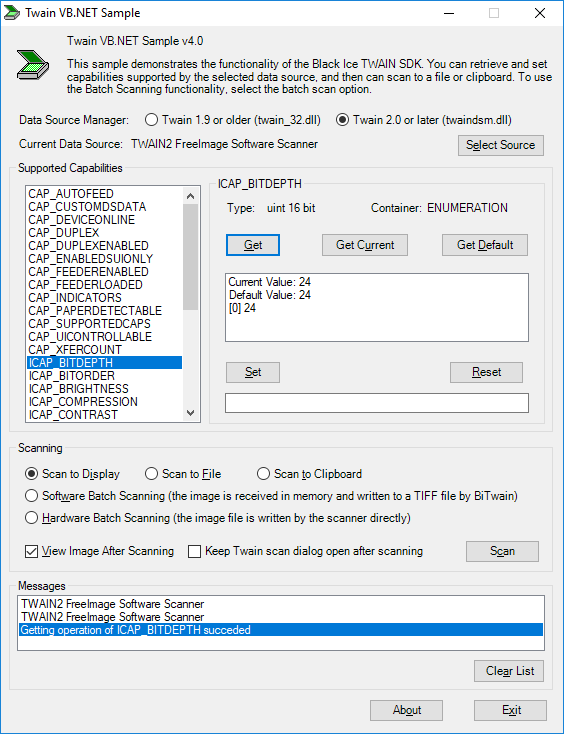The width and height of the screenshot is (564, 734).
Task: Click the green scanner logo image
Action: tap(33, 64)
